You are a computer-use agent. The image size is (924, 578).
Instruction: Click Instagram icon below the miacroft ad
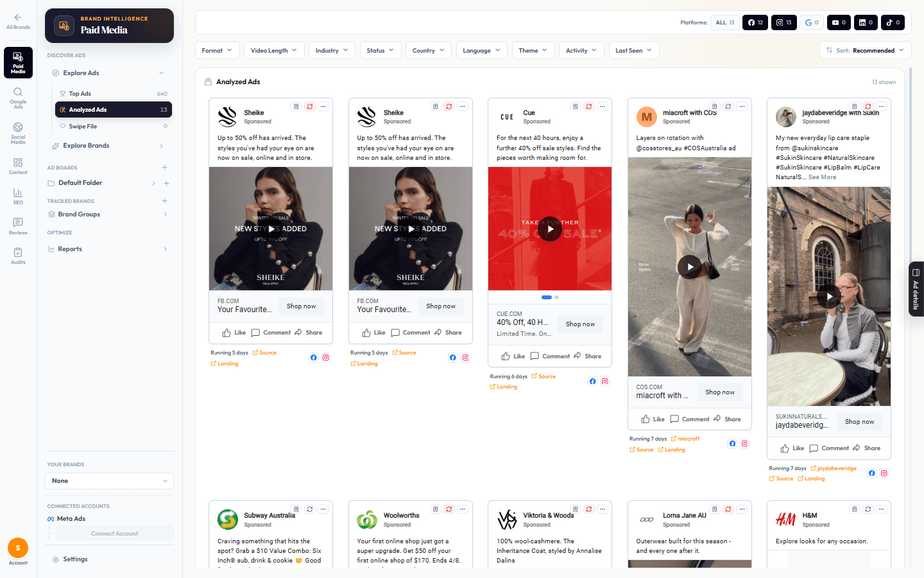(x=745, y=444)
